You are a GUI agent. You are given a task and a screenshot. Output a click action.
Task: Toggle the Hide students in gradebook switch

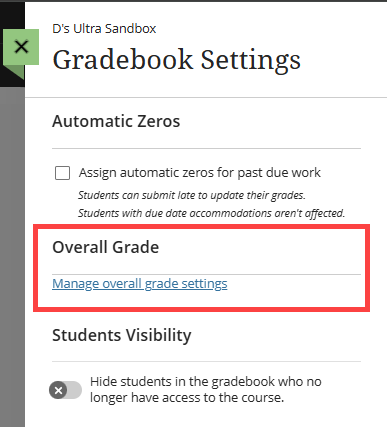point(65,390)
